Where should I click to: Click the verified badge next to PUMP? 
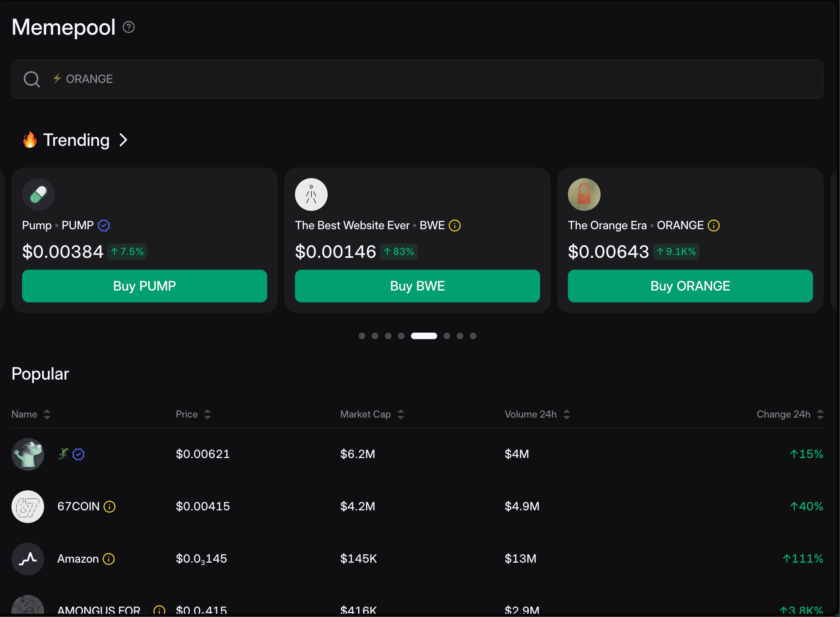(x=104, y=226)
